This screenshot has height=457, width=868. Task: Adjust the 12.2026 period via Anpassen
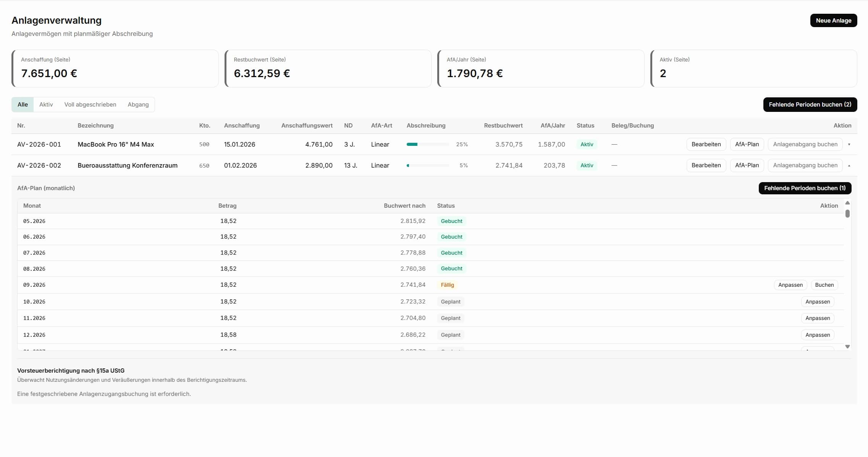tap(818, 335)
